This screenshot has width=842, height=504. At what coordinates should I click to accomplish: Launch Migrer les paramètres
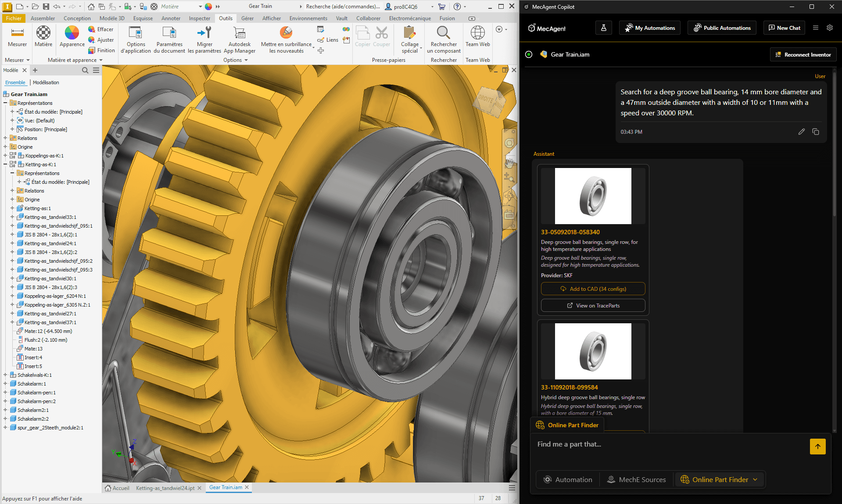coord(204,39)
